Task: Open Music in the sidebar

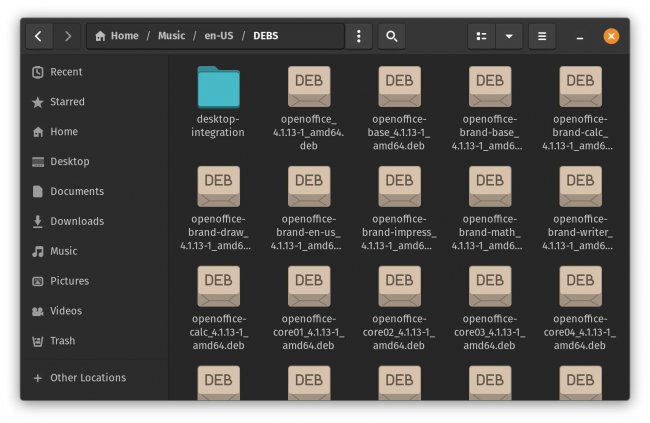Action: point(95,251)
